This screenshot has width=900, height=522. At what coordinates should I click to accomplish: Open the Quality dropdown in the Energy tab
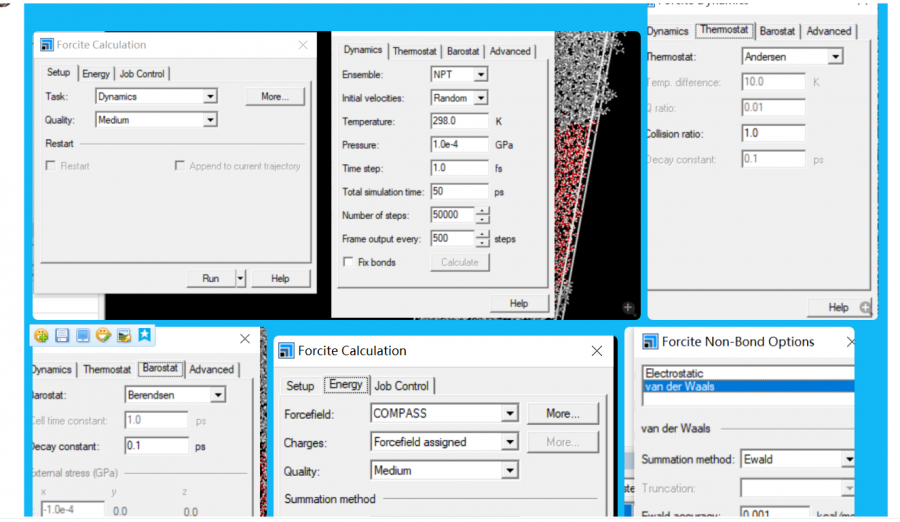click(510, 470)
